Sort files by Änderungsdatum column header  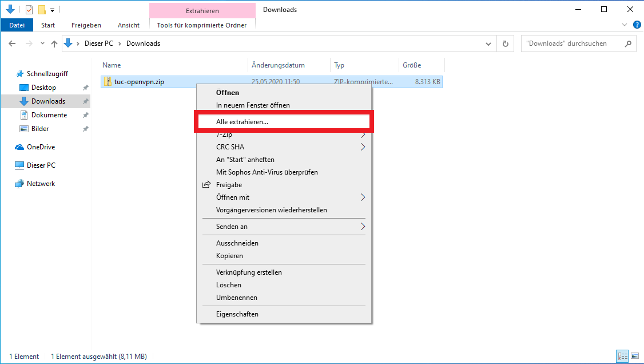point(278,65)
